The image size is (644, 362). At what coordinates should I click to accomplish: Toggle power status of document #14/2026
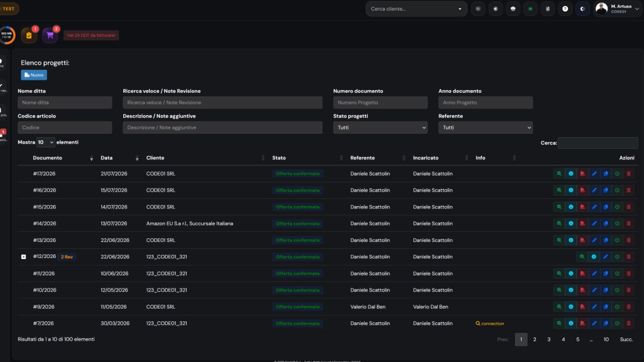617,223
